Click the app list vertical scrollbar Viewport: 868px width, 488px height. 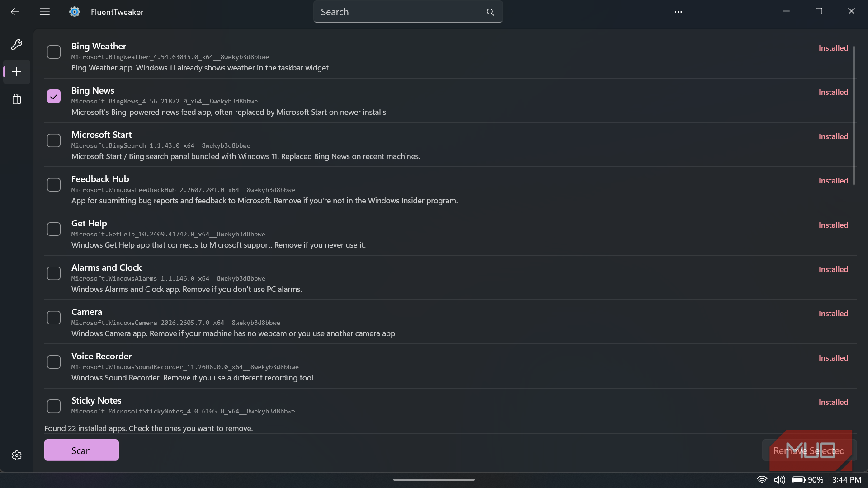854,116
